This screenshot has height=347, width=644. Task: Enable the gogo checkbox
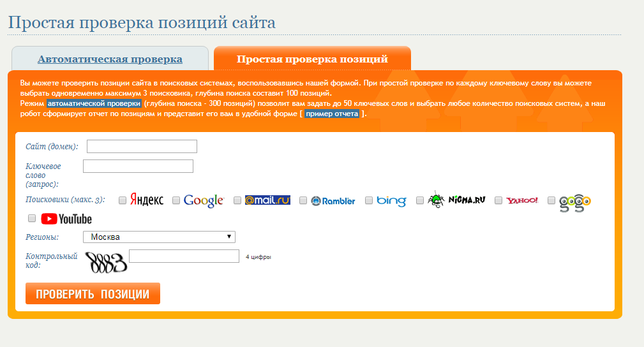(x=551, y=200)
